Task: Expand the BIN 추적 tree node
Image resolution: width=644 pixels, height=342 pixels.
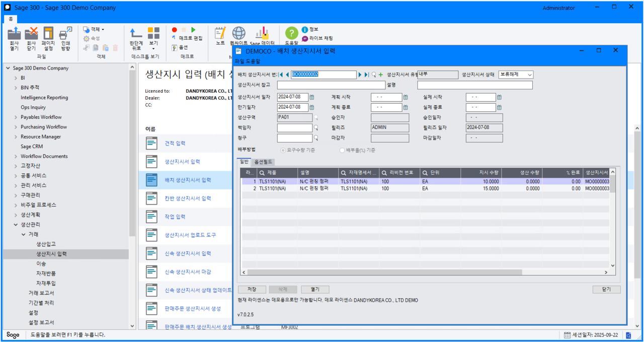Action: point(16,88)
